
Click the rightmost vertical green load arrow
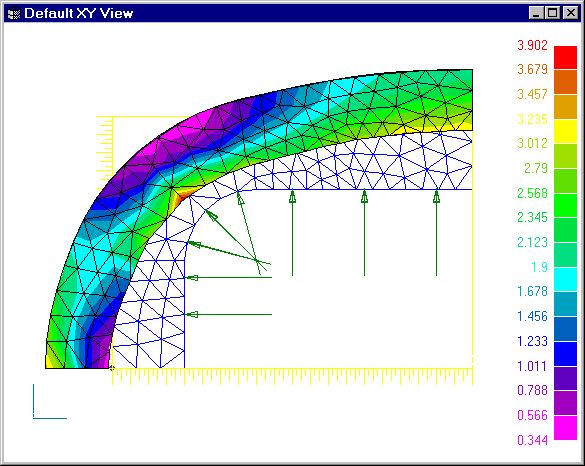point(436,233)
